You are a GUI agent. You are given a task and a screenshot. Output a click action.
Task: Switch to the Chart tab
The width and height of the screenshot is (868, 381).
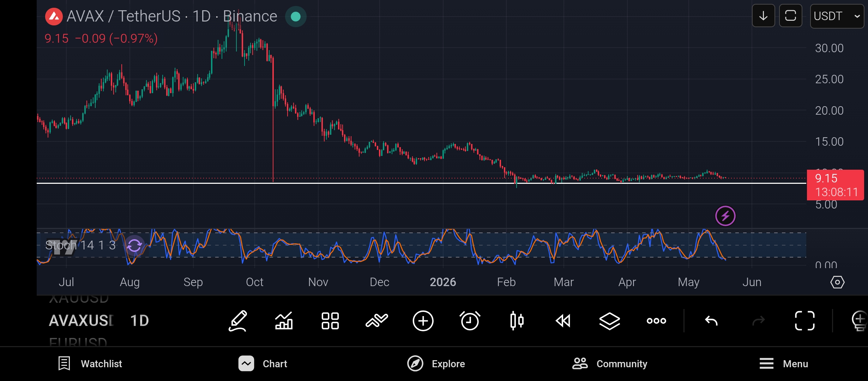click(x=263, y=364)
